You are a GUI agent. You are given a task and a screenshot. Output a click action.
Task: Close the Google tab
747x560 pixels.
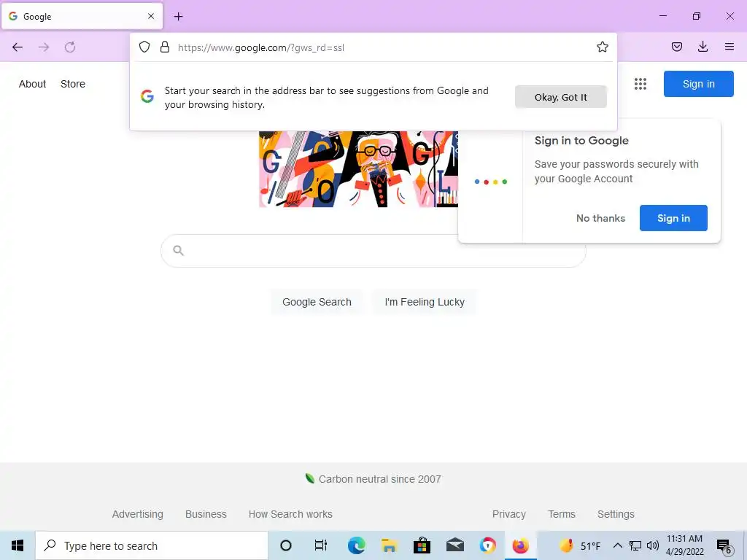[151, 16]
